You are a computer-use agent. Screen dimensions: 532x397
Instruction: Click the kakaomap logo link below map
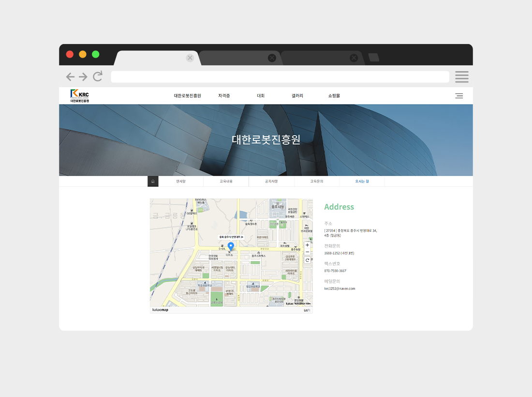(160, 310)
